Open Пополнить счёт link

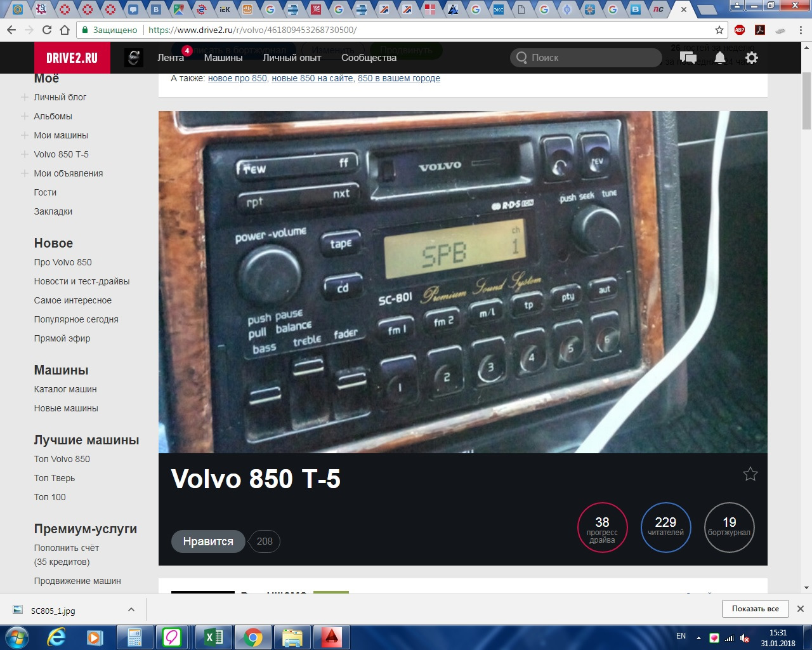[x=67, y=548]
